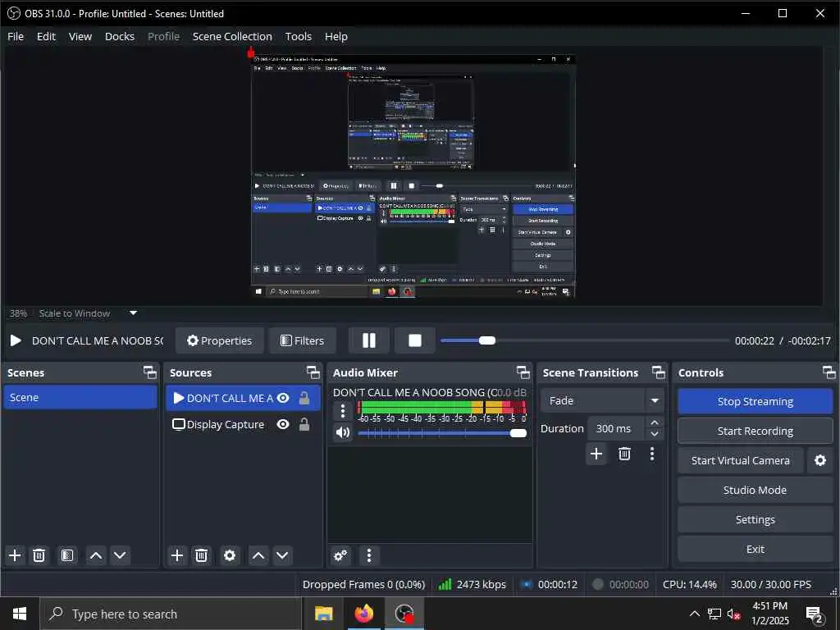
Task: Stop the media source playback
Action: coord(415,340)
